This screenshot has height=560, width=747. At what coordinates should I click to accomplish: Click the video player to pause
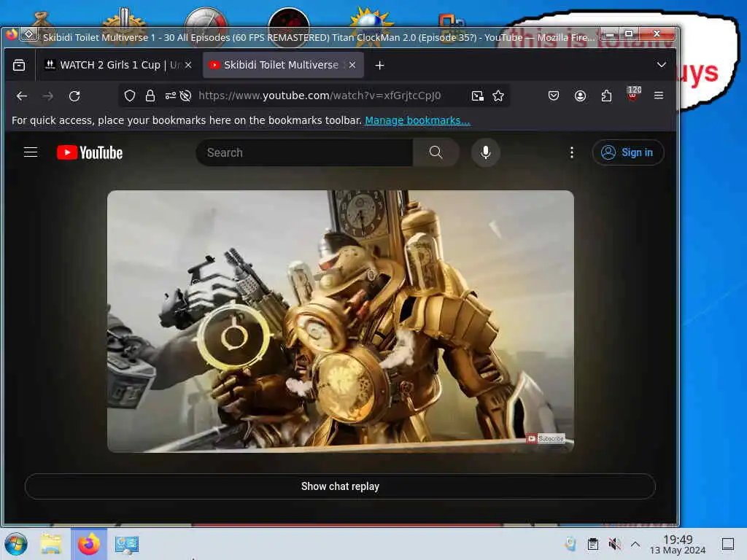pos(340,322)
